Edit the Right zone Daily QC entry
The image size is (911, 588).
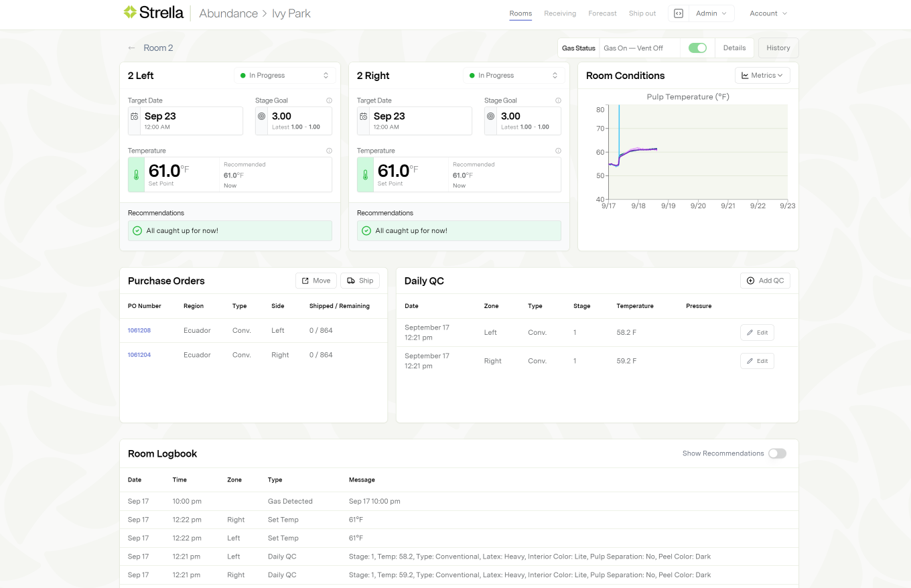[x=757, y=361]
